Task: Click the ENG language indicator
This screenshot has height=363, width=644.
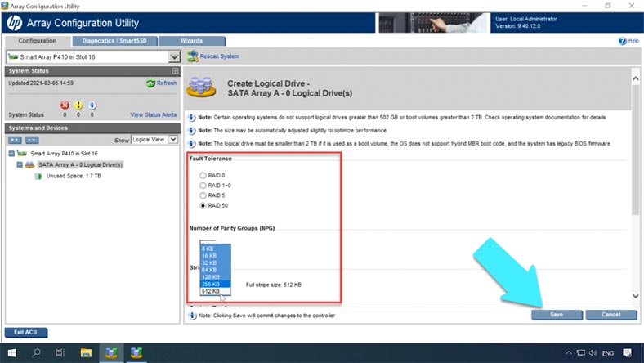Action: [x=608, y=353]
